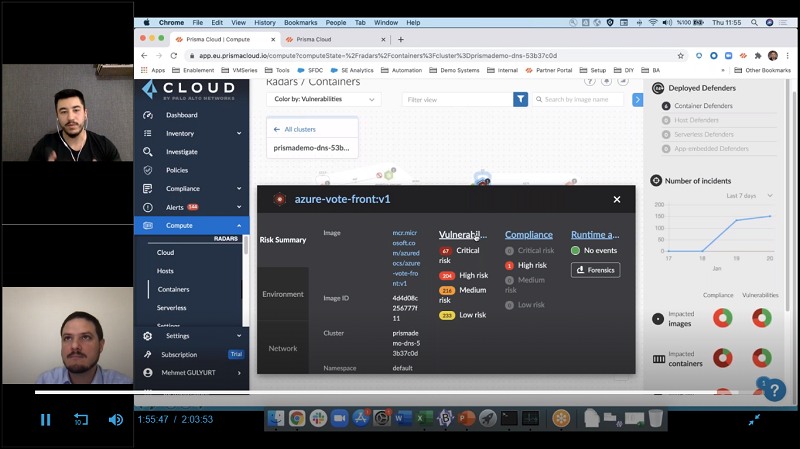Exit fullscreen with the arrows icon
The height and width of the screenshot is (449, 800).
click(754, 419)
